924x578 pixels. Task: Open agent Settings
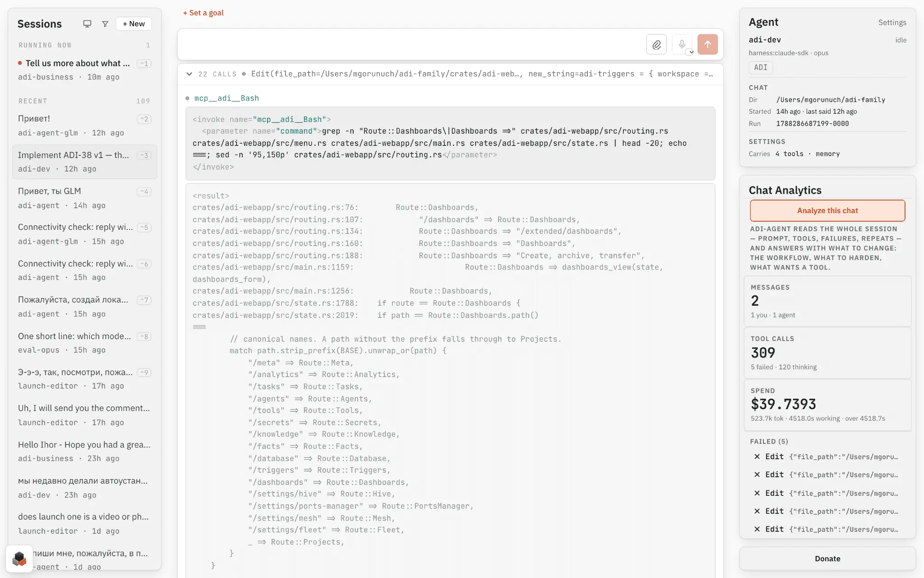[x=892, y=23]
